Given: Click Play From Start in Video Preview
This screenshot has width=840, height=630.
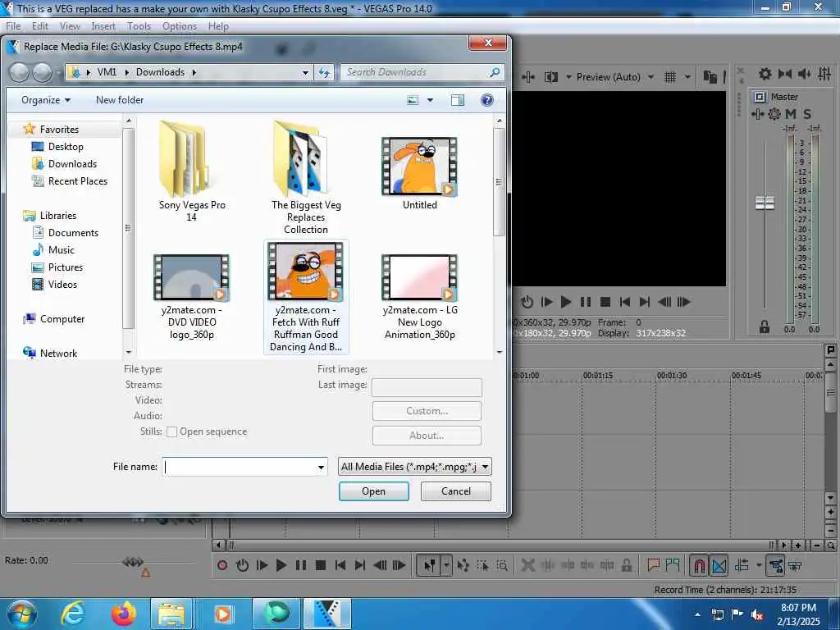Looking at the screenshot, I should point(546,302).
